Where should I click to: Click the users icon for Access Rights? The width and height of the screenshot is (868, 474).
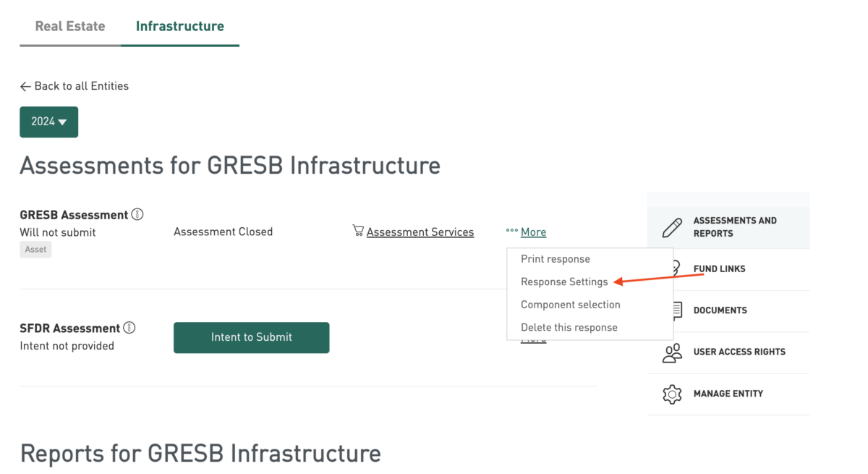(x=672, y=352)
